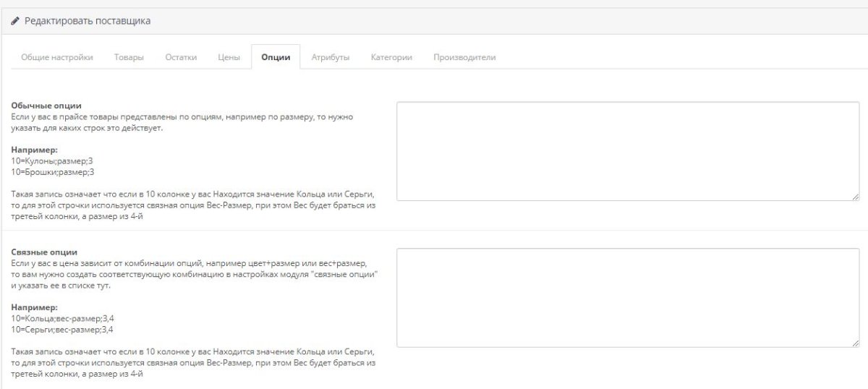Open the Производители tab
Screen dimensions: 868x389
(464, 57)
